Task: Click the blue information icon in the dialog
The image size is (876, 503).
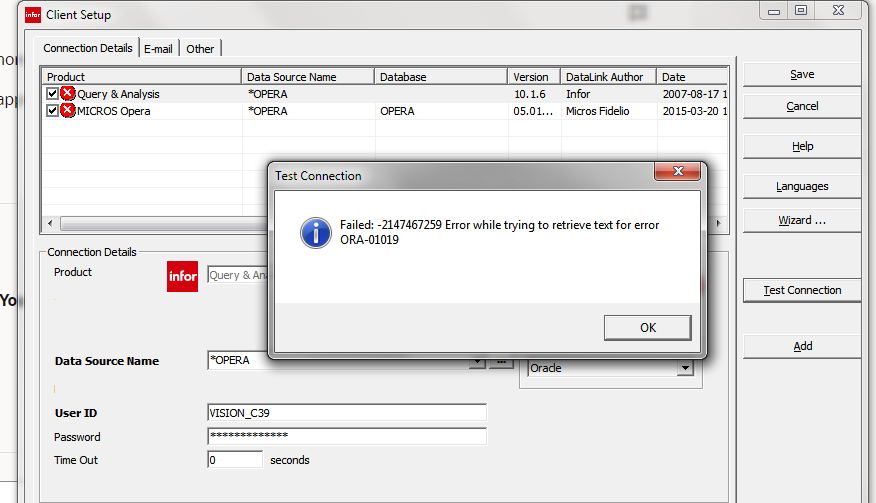Action: (x=316, y=233)
